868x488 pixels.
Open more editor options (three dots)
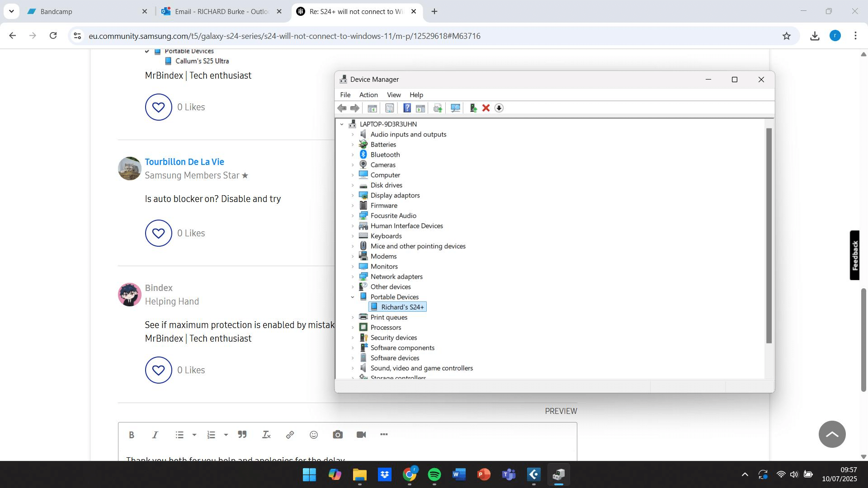point(384,435)
